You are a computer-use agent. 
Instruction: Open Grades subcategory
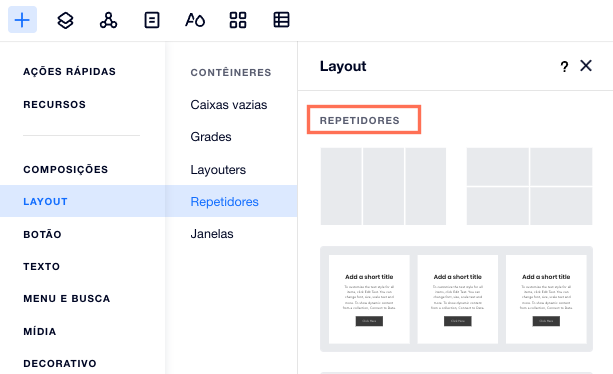click(x=211, y=137)
